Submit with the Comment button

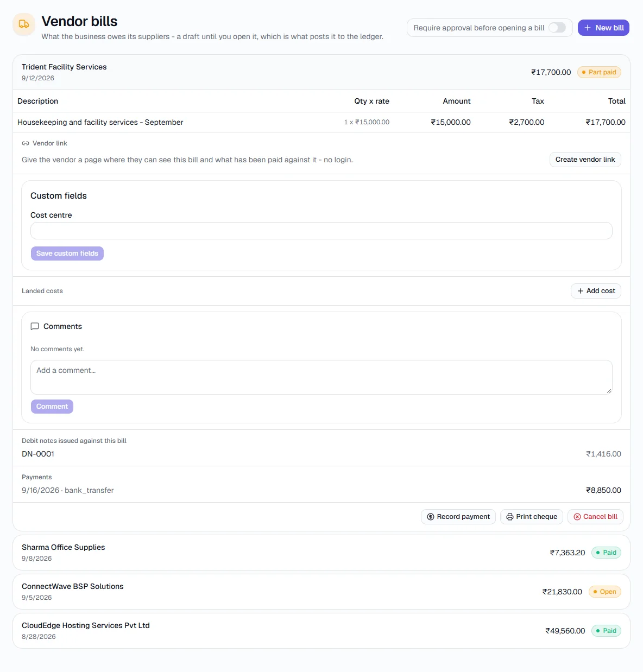(52, 407)
